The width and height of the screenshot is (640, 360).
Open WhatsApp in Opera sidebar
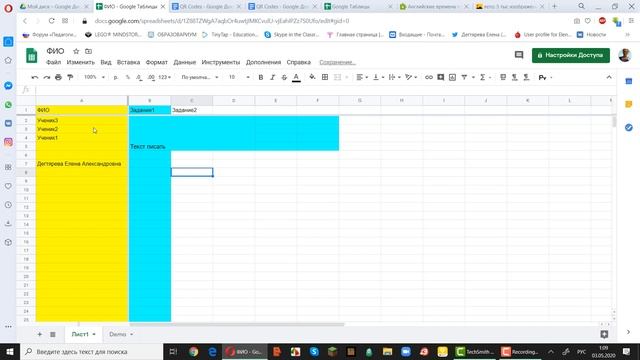pos(8,104)
